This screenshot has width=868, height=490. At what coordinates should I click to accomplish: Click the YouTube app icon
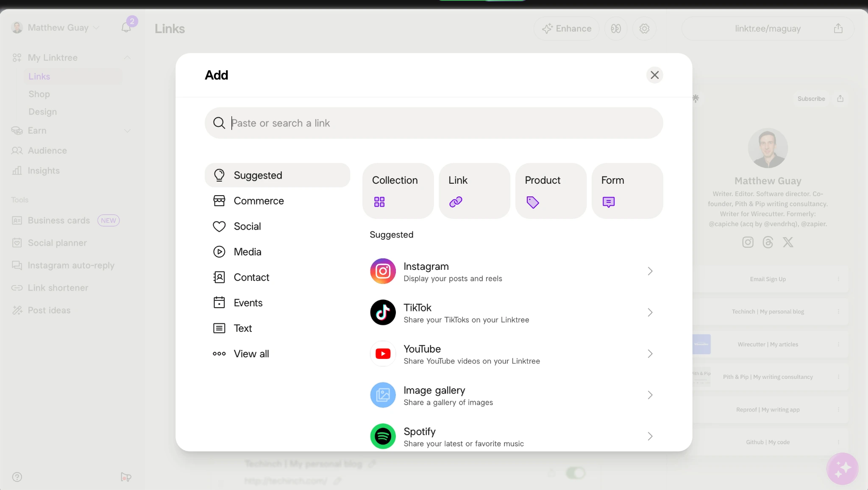[x=383, y=353]
